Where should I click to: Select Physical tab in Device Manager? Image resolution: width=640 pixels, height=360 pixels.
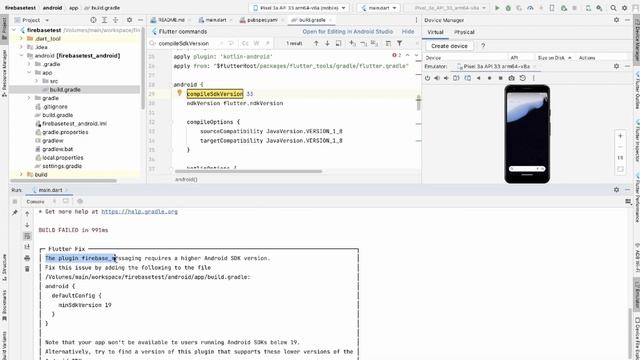pyautogui.click(x=464, y=32)
